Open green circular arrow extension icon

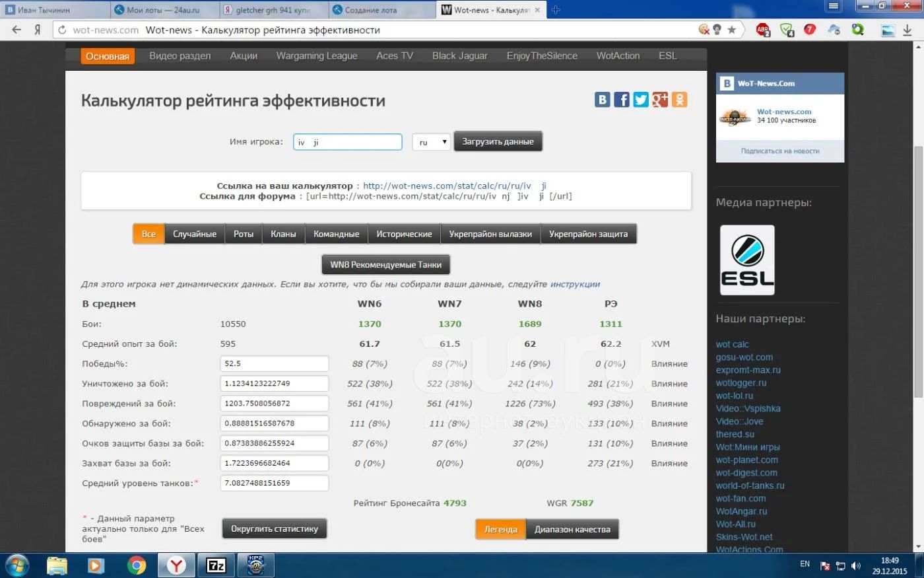[857, 30]
